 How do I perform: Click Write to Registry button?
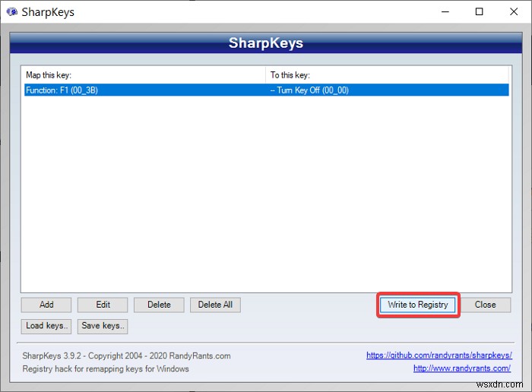(x=418, y=305)
